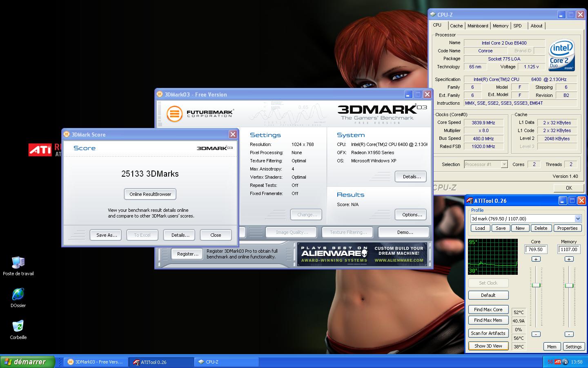
Task: Click the 25133 3DMarks score text
Action: click(150, 174)
